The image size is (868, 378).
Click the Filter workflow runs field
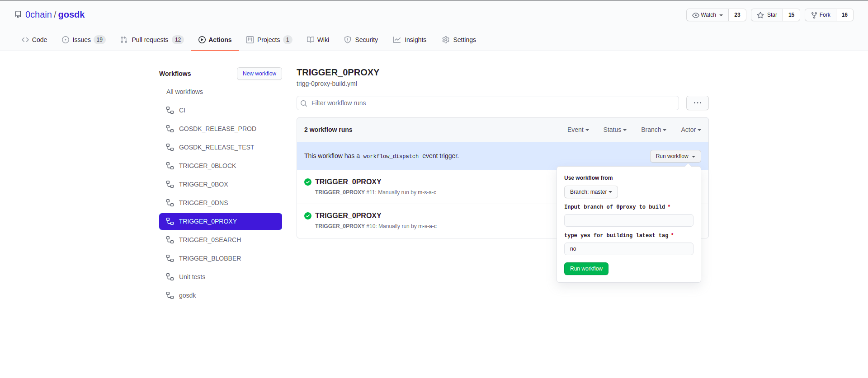(488, 103)
